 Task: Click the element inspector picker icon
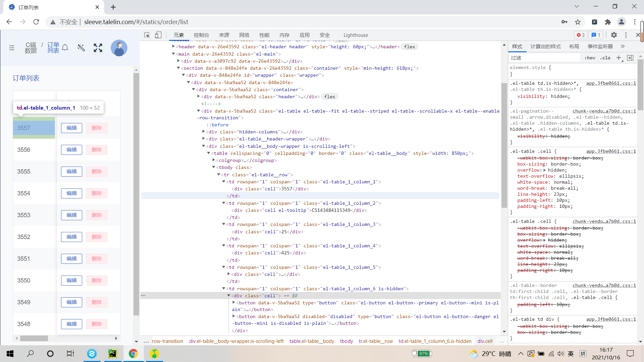pos(147,35)
